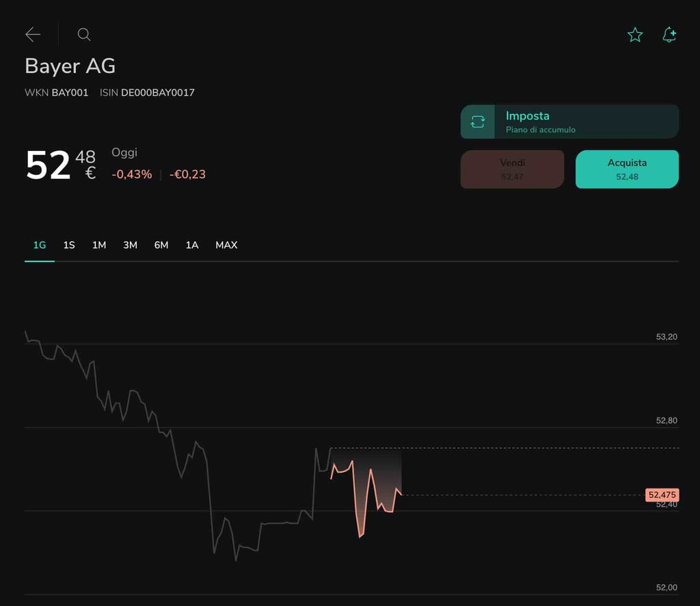
Task: Select the 1A yearly chart range
Action: click(x=192, y=245)
